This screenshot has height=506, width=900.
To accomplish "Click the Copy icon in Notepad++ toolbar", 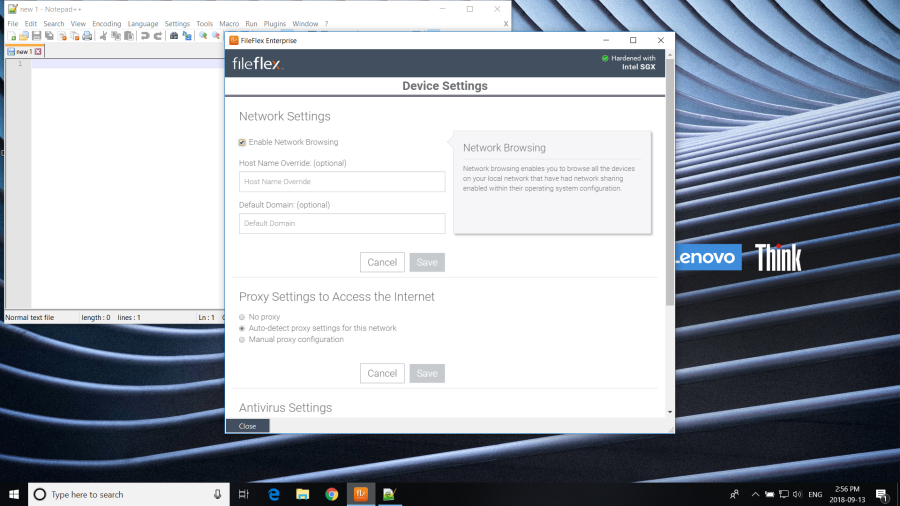I will (116, 36).
